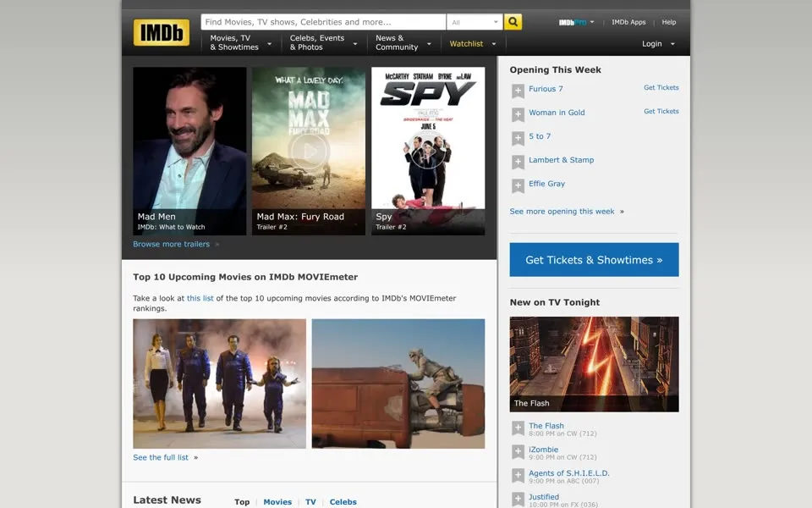Add Agents of S.H.I.E.L.D. to watchlist
812x508 pixels.
click(518, 476)
